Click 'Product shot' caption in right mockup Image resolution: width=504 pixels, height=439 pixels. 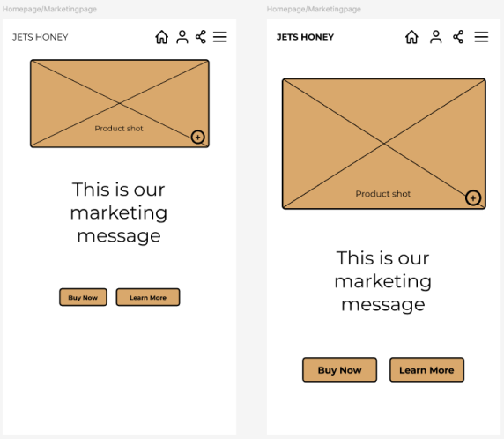(382, 194)
